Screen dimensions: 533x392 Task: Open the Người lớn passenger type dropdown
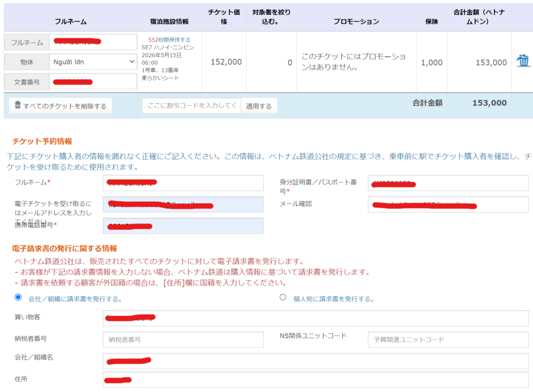(x=94, y=62)
